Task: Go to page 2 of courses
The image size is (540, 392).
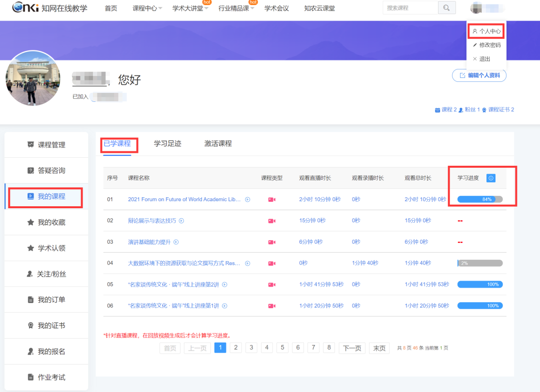Action: 235,348
